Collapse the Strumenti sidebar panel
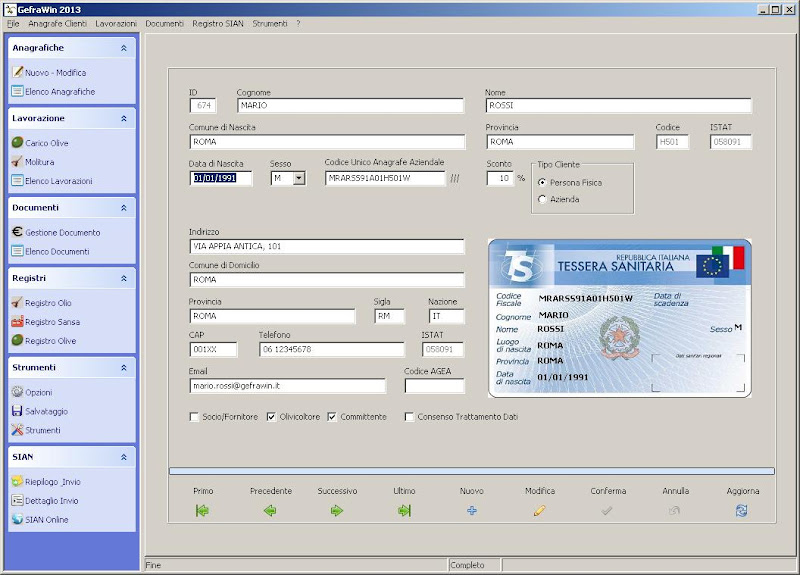Viewport: 800px width, 575px height. pyautogui.click(x=123, y=367)
